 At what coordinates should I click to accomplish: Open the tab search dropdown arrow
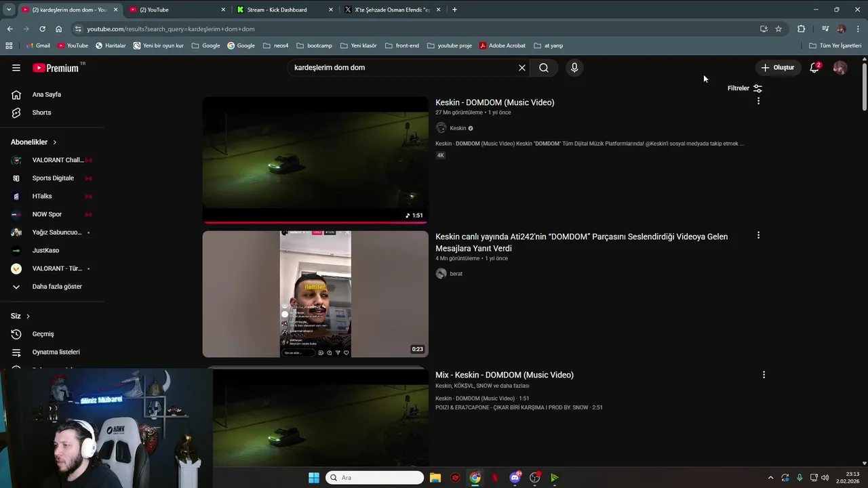(x=8, y=9)
